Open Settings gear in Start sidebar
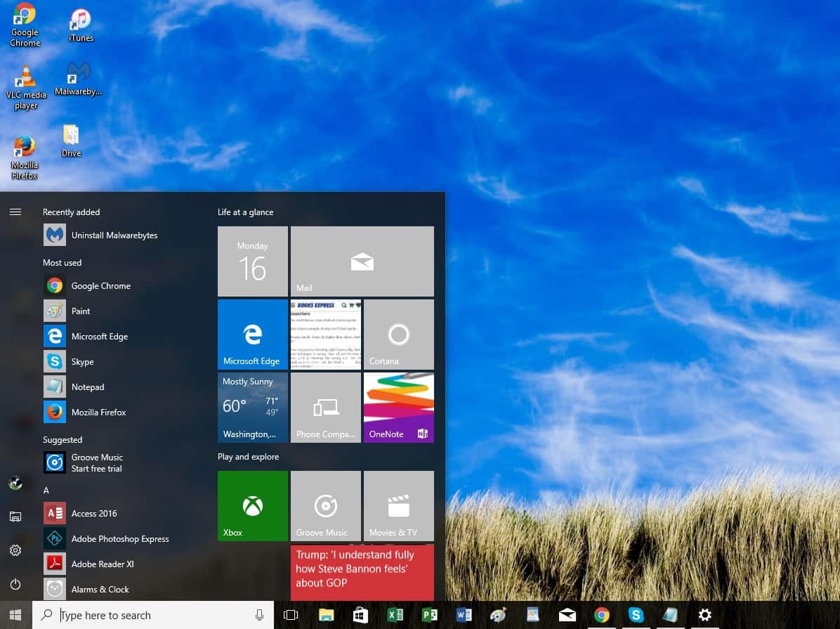The height and width of the screenshot is (629, 840). coord(15,550)
